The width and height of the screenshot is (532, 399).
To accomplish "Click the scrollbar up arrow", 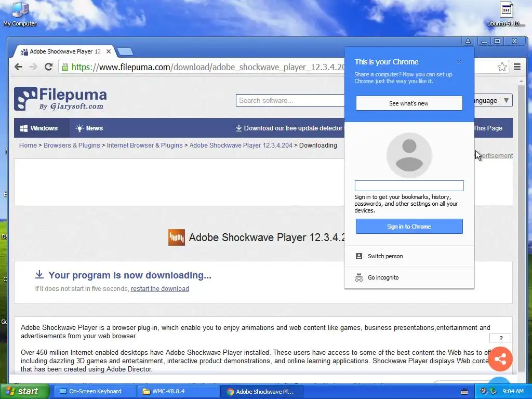I will tap(521, 82).
